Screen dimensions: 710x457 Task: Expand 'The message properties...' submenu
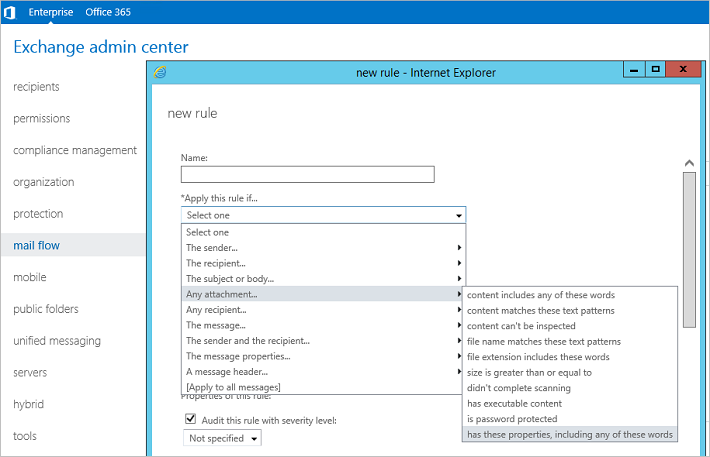pyautogui.click(x=323, y=356)
